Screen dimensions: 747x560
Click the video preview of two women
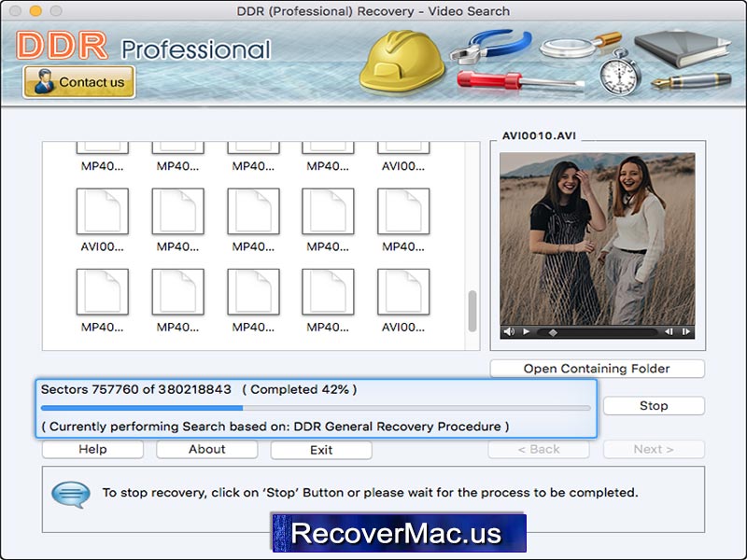[x=597, y=239]
